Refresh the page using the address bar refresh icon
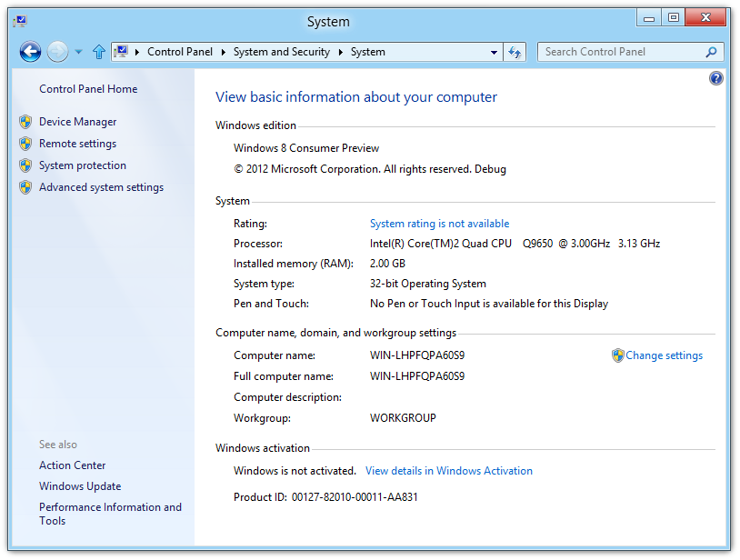The width and height of the screenshot is (740, 560). pyautogui.click(x=515, y=52)
